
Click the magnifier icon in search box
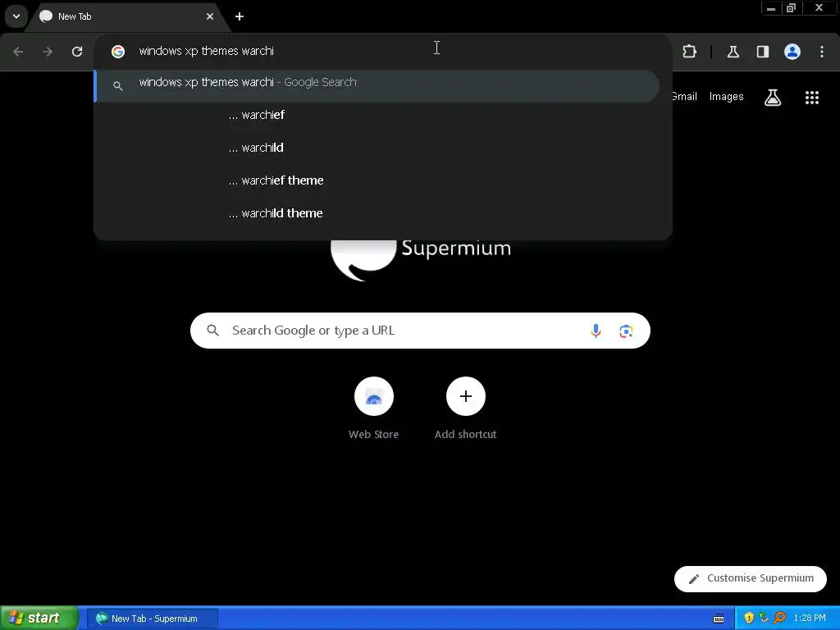click(x=212, y=331)
